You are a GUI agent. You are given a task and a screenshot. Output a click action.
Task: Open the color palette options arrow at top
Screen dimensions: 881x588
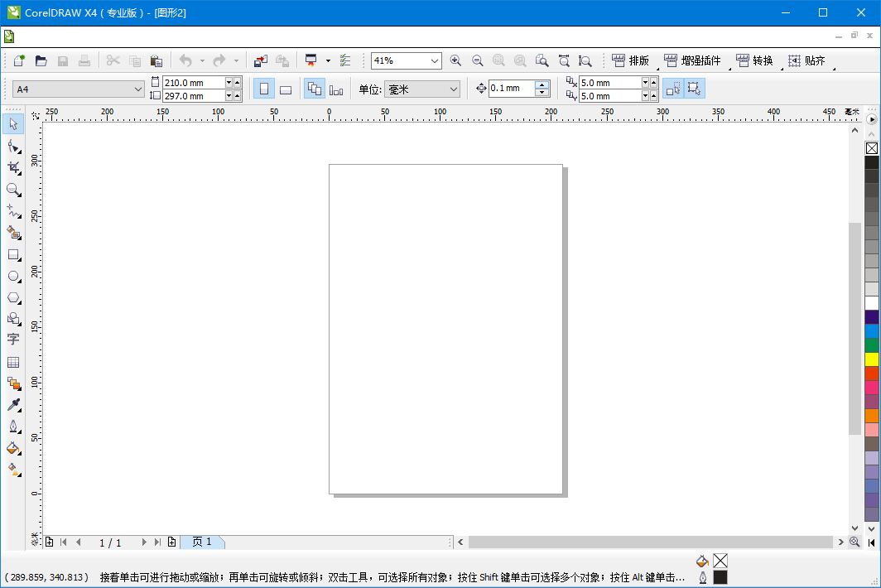point(871,119)
